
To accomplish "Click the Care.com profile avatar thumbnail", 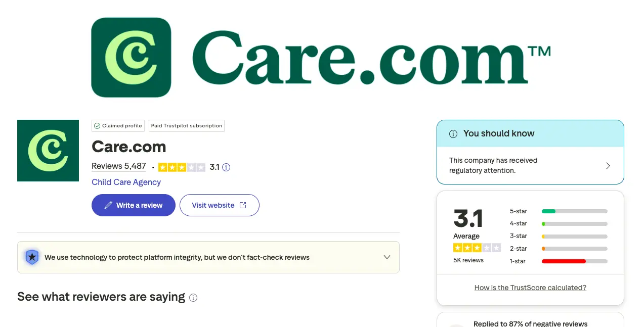I will coord(48,150).
